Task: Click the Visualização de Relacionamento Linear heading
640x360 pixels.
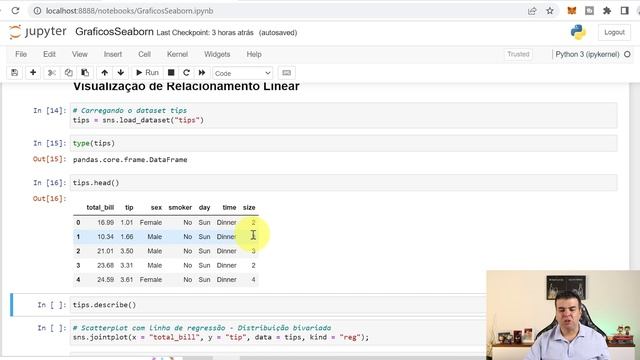Action: [186, 86]
